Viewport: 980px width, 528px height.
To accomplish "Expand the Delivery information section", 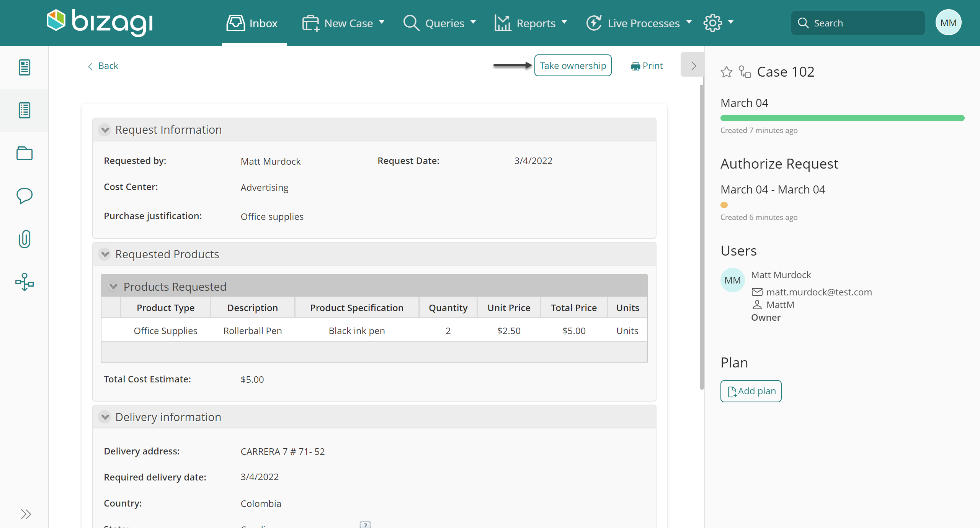I will [106, 417].
